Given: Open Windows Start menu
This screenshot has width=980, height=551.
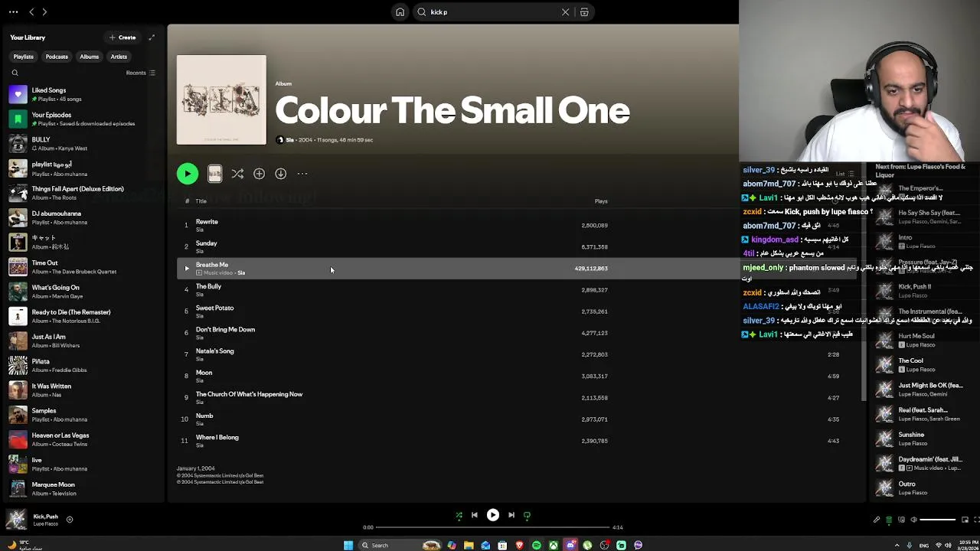Looking at the screenshot, I should (x=348, y=545).
